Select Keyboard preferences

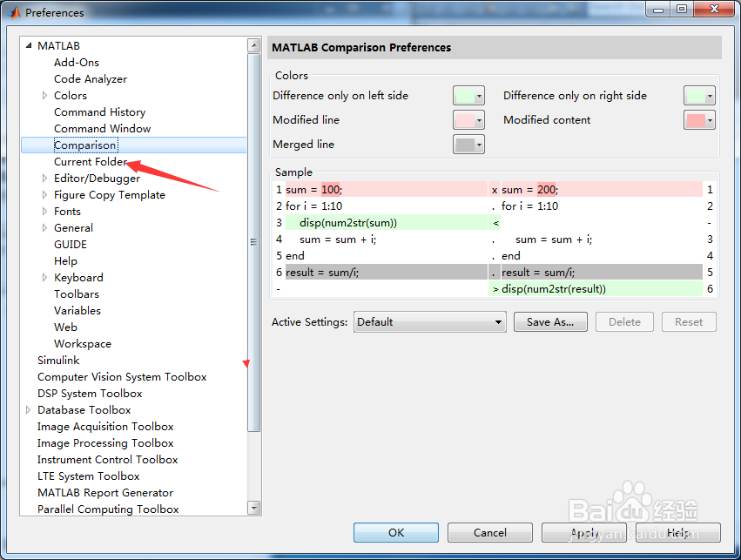(78, 278)
